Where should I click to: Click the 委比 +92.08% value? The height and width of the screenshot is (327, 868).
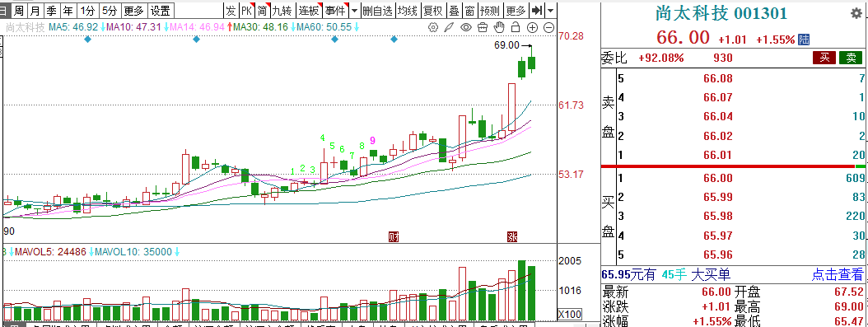tap(661, 58)
